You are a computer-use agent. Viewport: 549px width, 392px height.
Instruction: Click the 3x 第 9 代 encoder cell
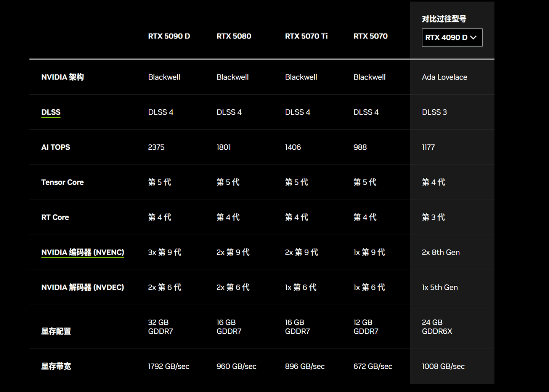coord(165,252)
